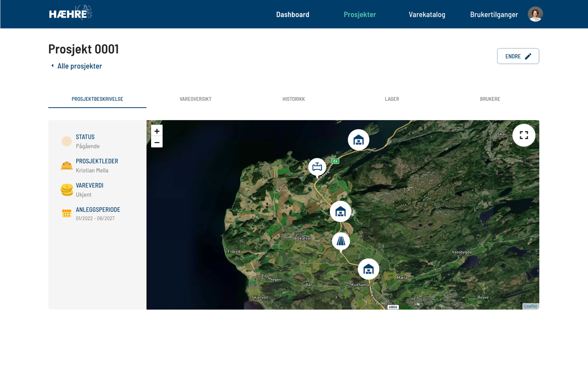Click the hard hat project leader icon
The image size is (588, 366).
pyautogui.click(x=67, y=166)
